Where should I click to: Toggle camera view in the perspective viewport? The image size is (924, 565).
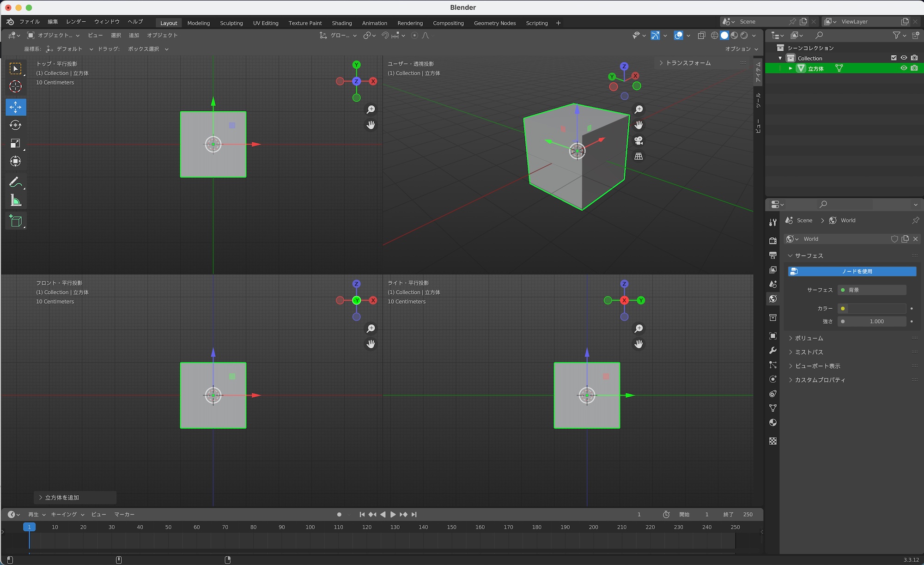638,140
